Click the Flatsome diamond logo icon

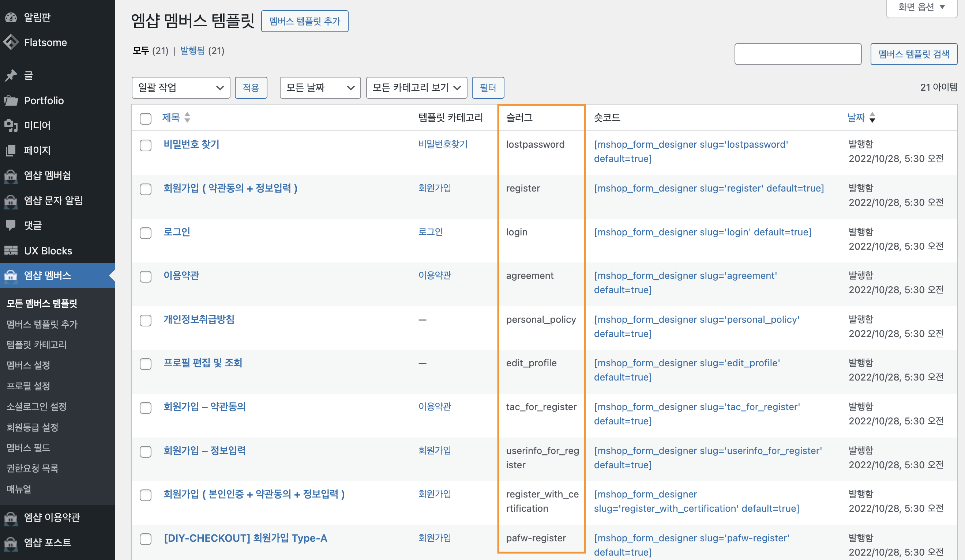[x=11, y=42]
